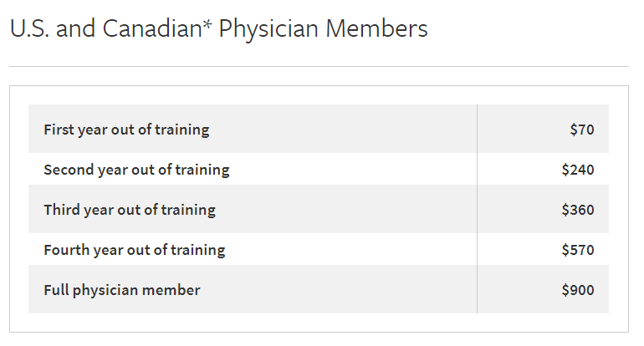This screenshot has height=346, width=644.
Task: Click the word 'Full' in last row
Action: tap(57, 290)
